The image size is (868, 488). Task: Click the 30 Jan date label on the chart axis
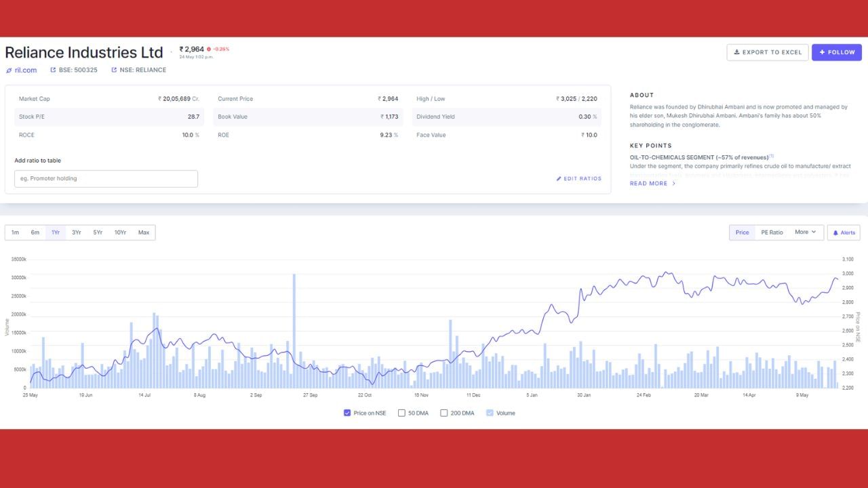tap(584, 394)
